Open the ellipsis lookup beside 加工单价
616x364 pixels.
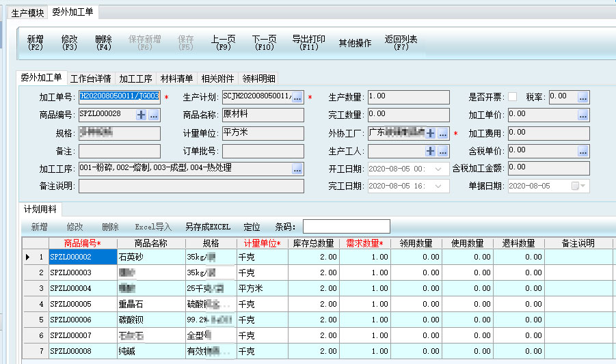click(583, 115)
